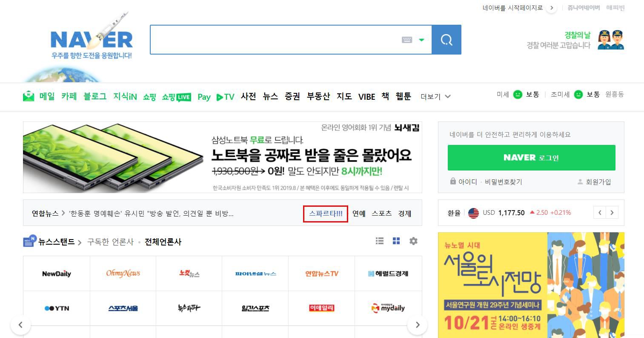Switch to 전체언론사 tab
Viewport: 644px width, 338px height.
tap(163, 242)
